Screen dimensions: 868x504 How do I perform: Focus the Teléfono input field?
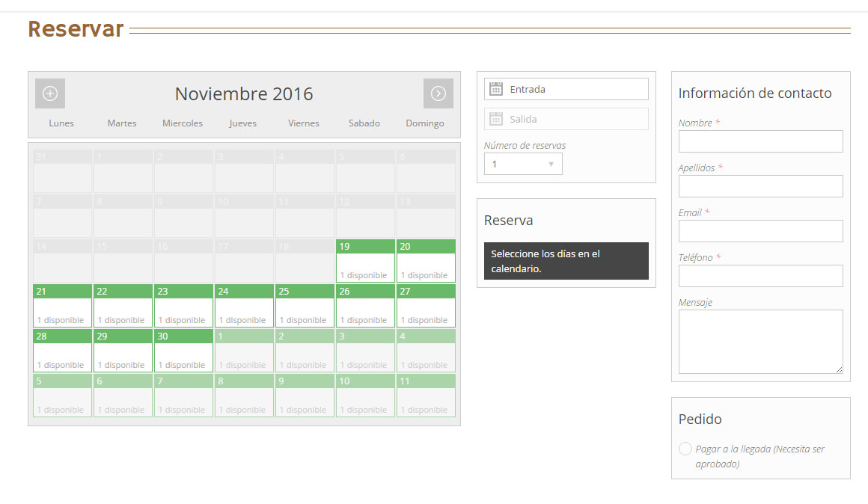coord(760,276)
